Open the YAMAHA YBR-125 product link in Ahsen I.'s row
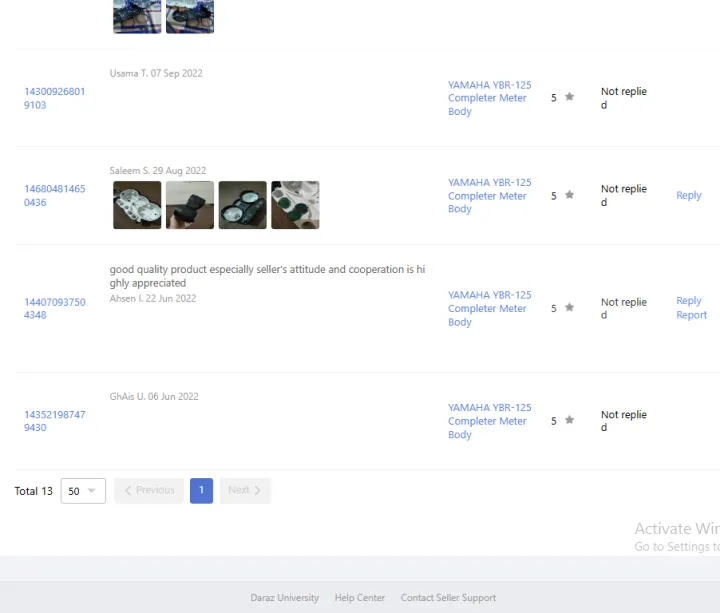Image resolution: width=720 pixels, height=613 pixels. [x=489, y=308]
